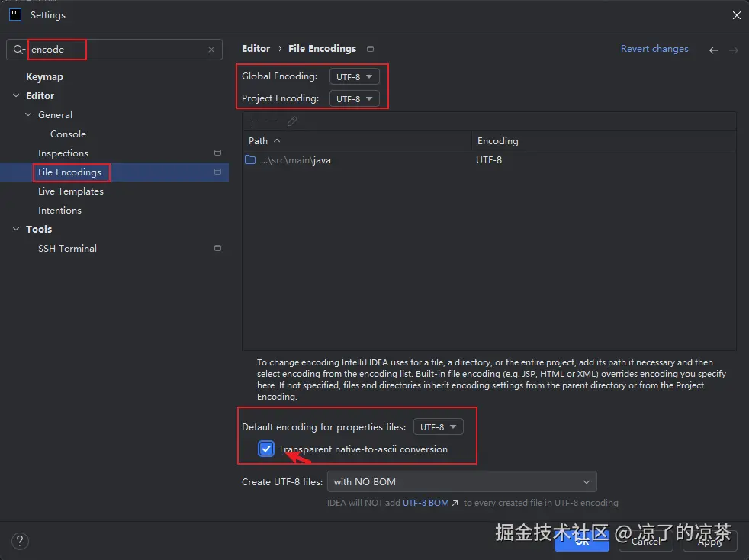Click the Encoding column header
This screenshot has width=749, height=560.
[x=604, y=141]
